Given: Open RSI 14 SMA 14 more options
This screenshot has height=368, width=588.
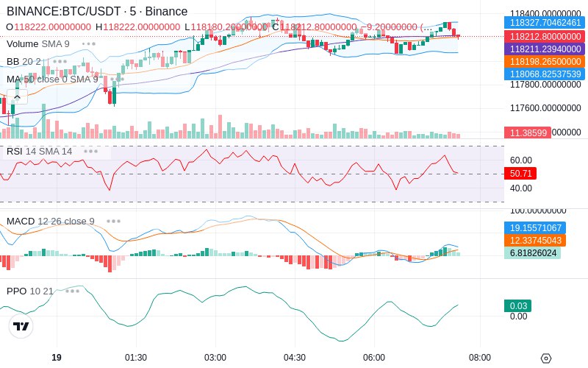Looking at the screenshot, I should pyautogui.click(x=90, y=152).
